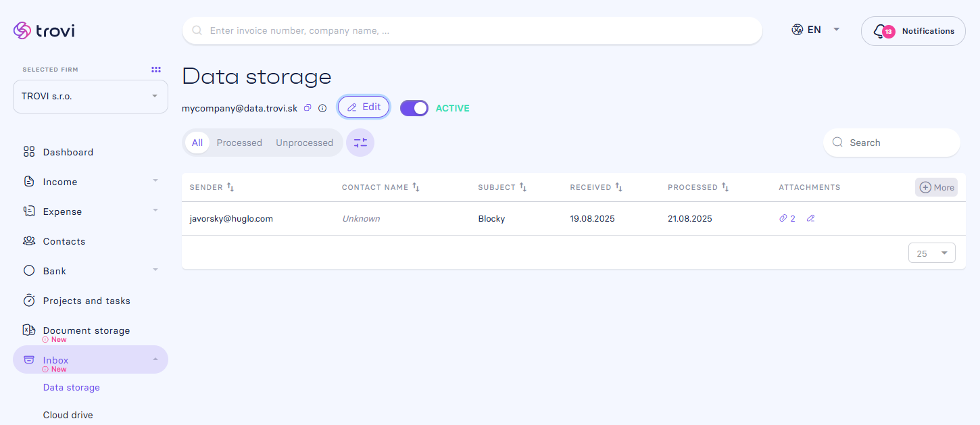Toggle the ACTIVE data storage switch
This screenshot has height=425, width=980.
414,108
